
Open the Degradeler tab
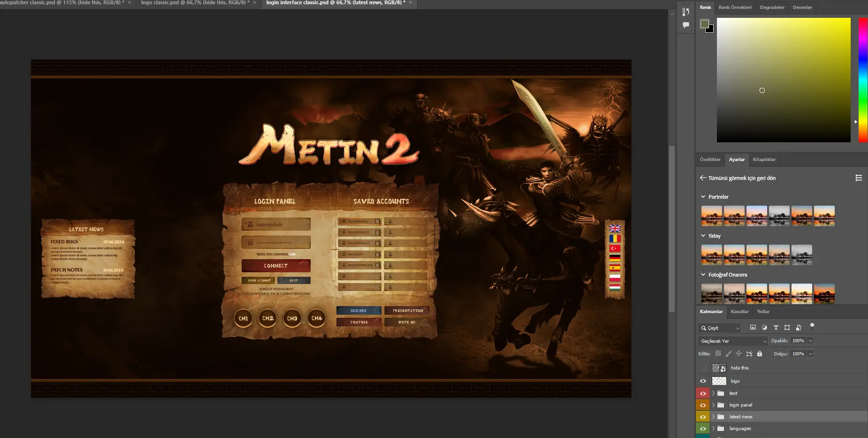click(x=772, y=7)
